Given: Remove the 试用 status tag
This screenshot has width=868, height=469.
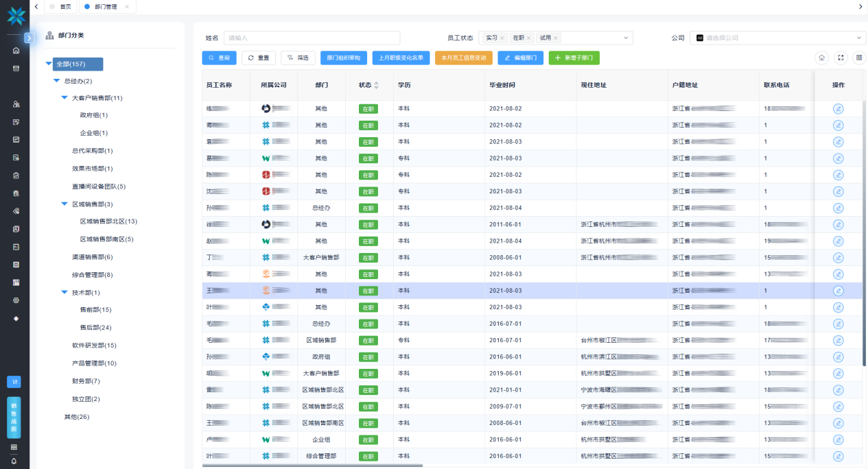Looking at the screenshot, I should 556,38.
